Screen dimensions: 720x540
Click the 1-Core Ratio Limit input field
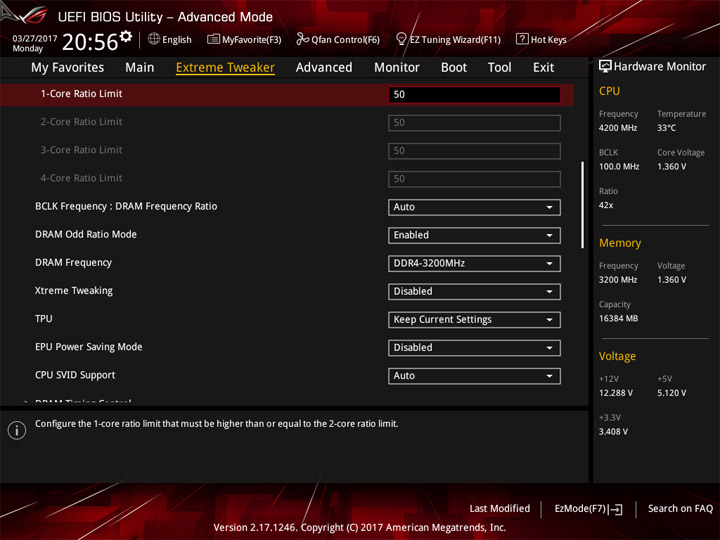(474, 95)
